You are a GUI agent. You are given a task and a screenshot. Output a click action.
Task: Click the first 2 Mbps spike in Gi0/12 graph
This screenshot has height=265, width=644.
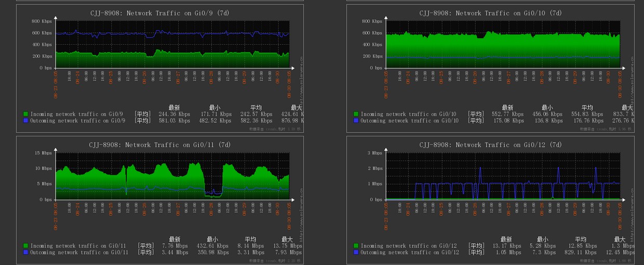point(480,169)
